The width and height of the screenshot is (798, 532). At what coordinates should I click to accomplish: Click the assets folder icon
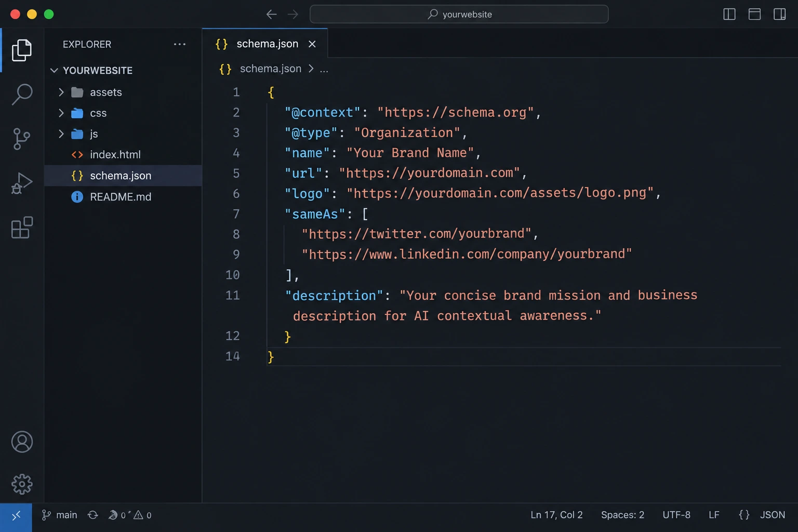coord(77,92)
